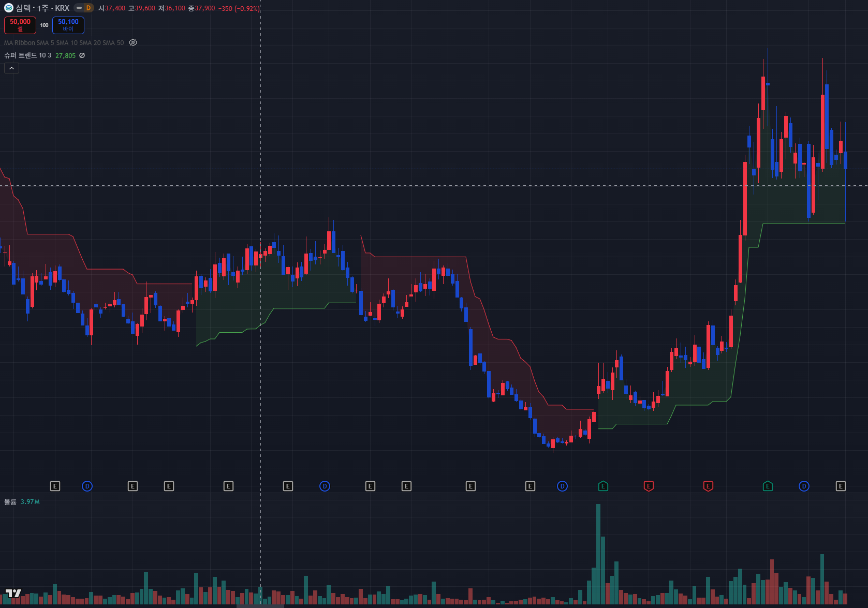Click the first green E earnings marker
Viewport: 868px width, 608px height.
click(603, 486)
